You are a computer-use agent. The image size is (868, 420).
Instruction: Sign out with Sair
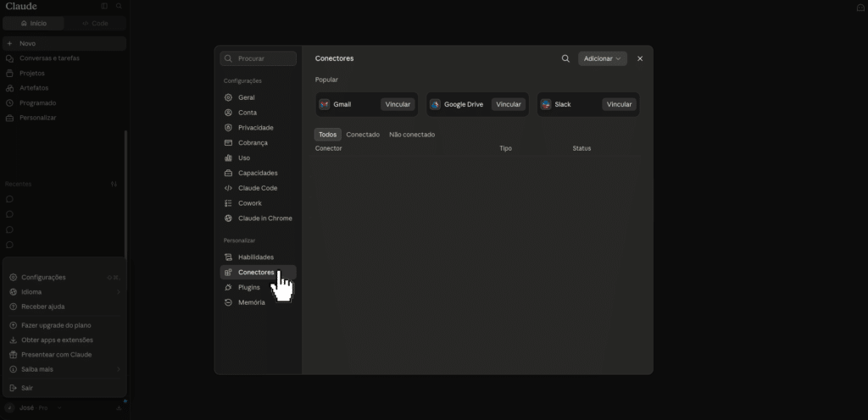[64, 388]
